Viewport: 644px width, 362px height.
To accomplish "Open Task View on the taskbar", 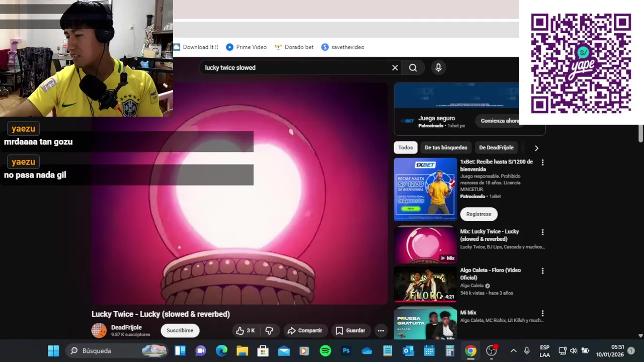I will 180,351.
